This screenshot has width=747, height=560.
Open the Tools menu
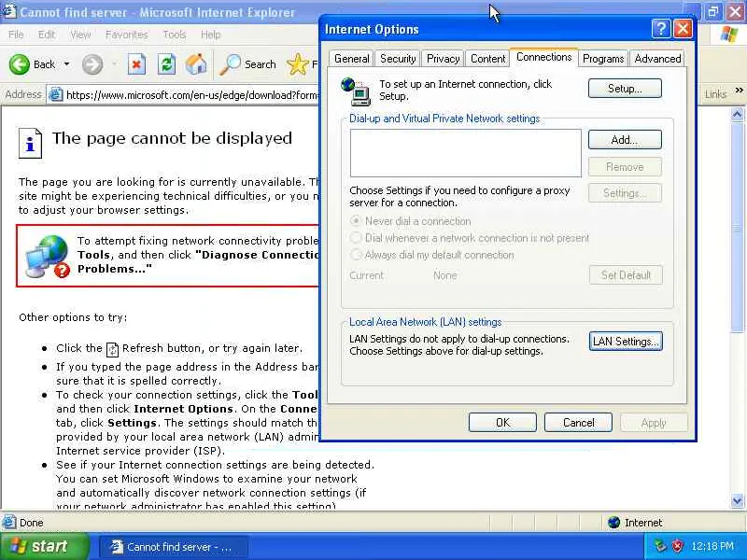tap(175, 35)
